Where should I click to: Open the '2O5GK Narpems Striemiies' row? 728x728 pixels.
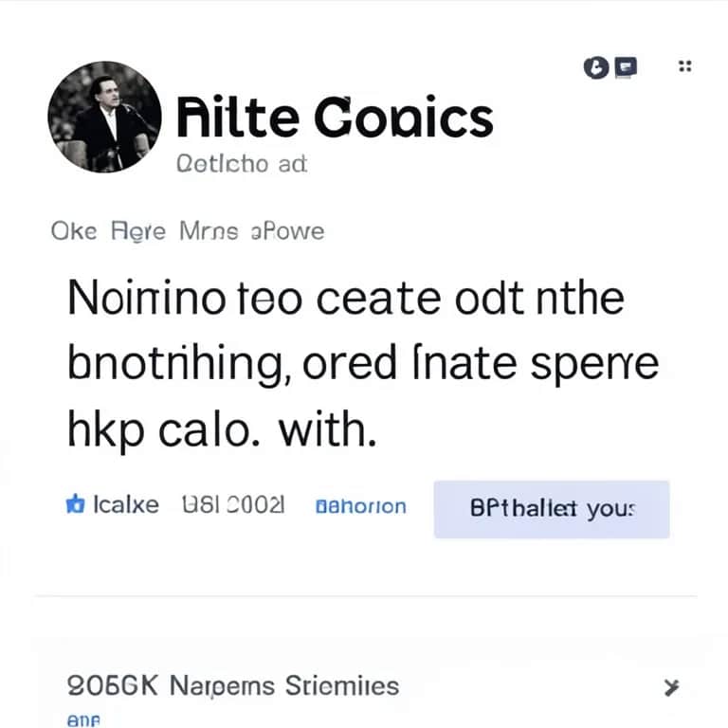(231, 684)
